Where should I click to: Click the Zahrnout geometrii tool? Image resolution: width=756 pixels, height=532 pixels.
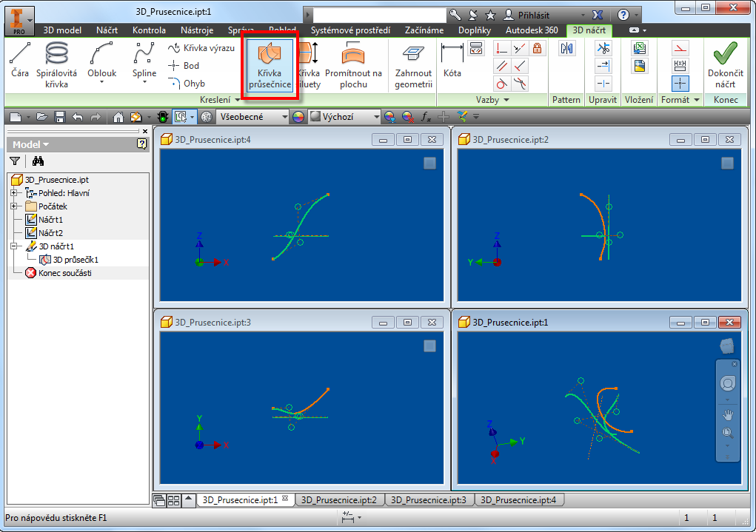[x=412, y=66]
